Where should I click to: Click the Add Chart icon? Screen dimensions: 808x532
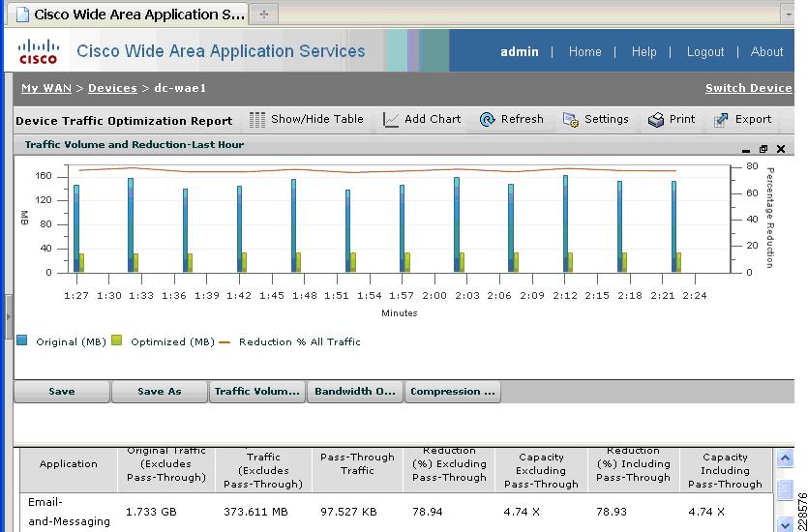pyautogui.click(x=391, y=120)
